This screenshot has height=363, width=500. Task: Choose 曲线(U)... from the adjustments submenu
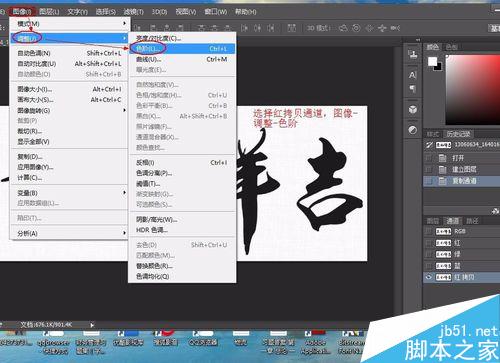coord(182,59)
